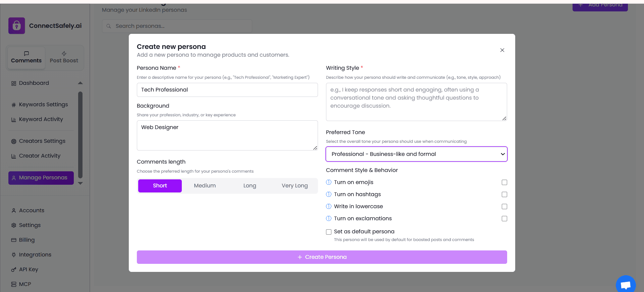The height and width of the screenshot is (292, 644).
Task: Select the ConnectSafely.ai lock logo
Action: [x=16, y=25]
